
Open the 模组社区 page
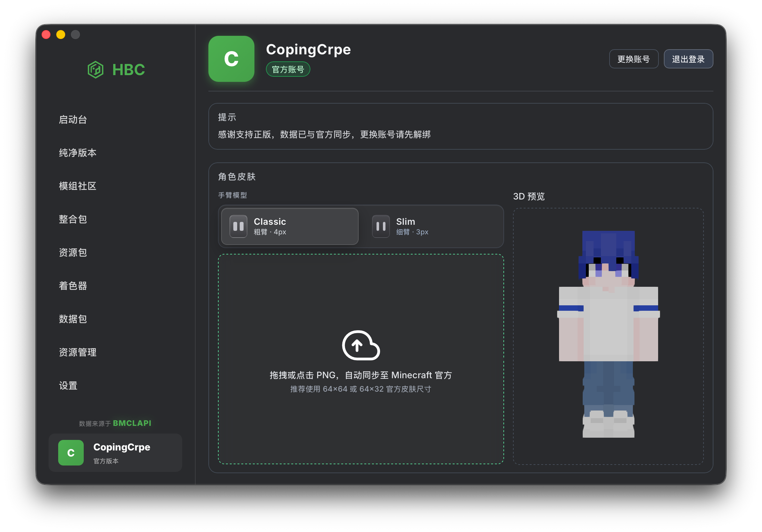pyautogui.click(x=78, y=186)
